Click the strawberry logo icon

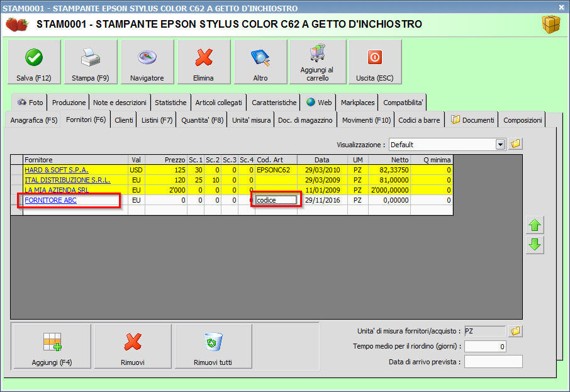(x=17, y=25)
